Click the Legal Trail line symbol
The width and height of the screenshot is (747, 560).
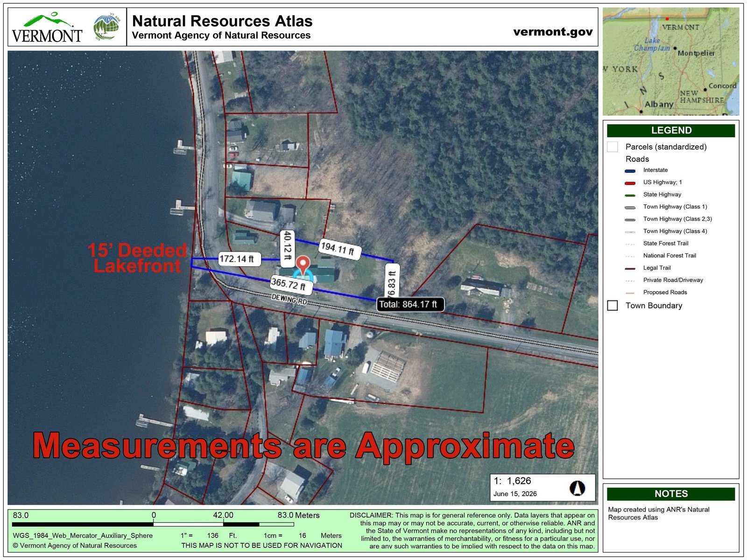630,268
